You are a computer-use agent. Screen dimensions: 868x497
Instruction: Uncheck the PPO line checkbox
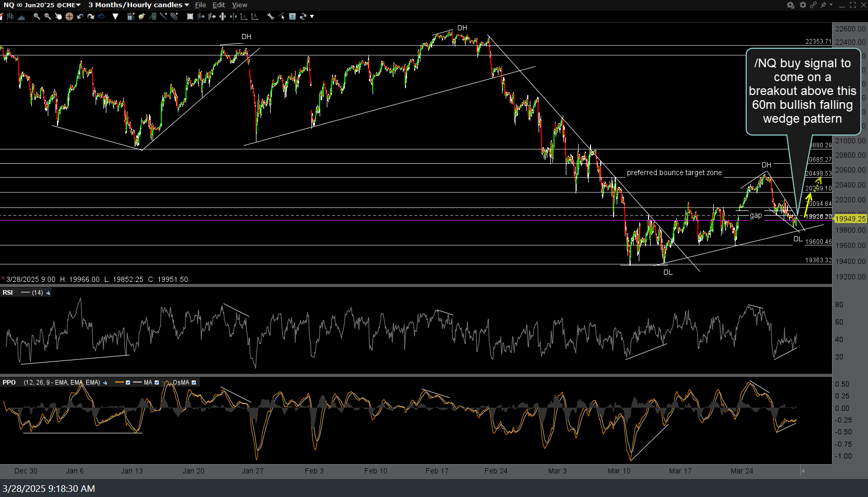point(128,383)
